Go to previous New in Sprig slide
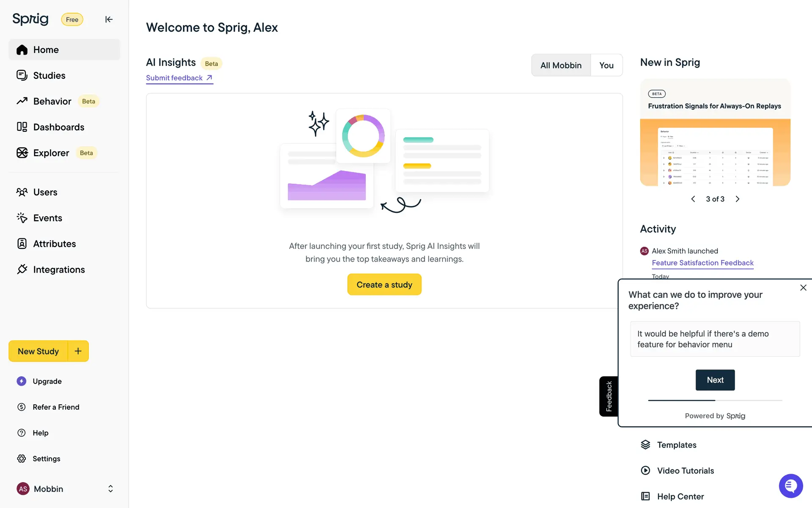The image size is (812, 508). tap(693, 199)
